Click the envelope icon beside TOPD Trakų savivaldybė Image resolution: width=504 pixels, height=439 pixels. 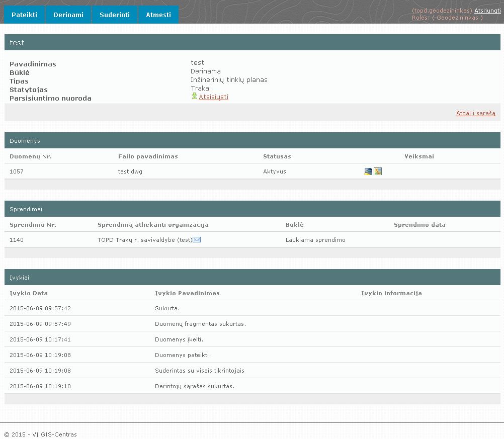click(197, 240)
